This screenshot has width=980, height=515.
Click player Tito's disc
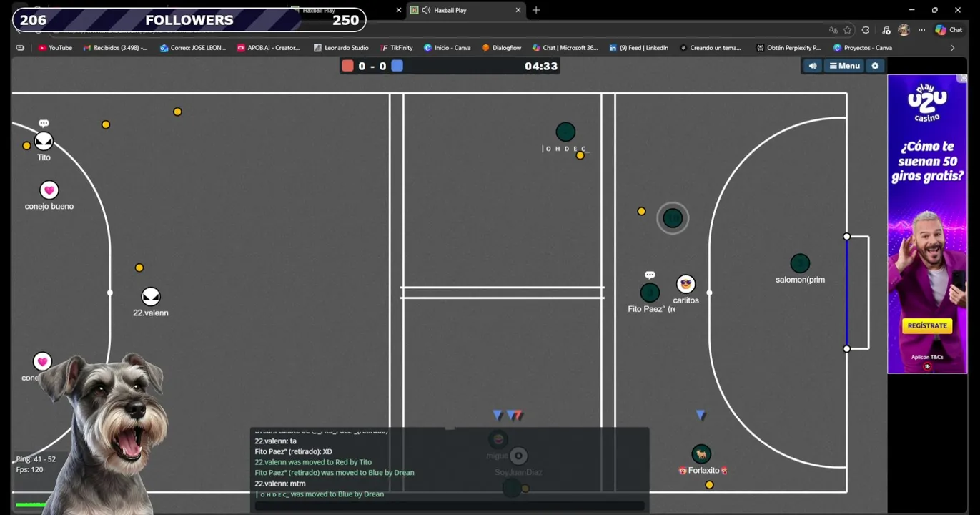[44, 141]
